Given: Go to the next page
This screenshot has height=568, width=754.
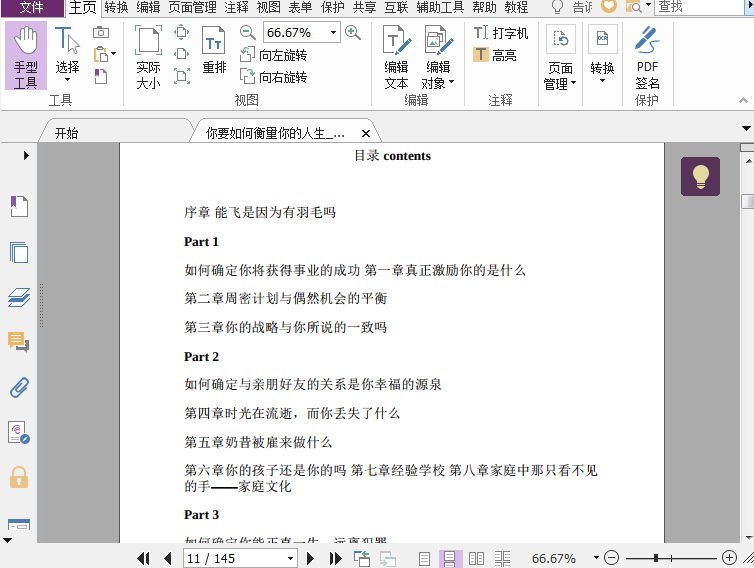Looking at the screenshot, I should point(311,558).
